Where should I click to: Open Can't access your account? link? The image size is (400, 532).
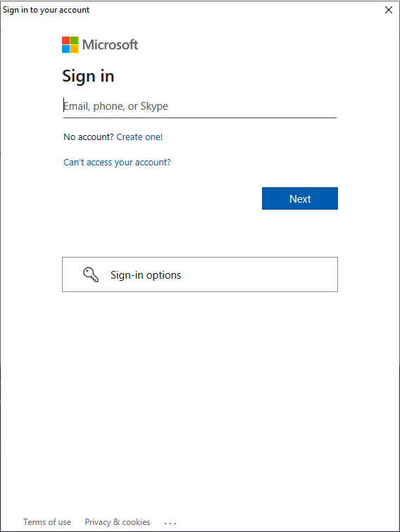(117, 162)
